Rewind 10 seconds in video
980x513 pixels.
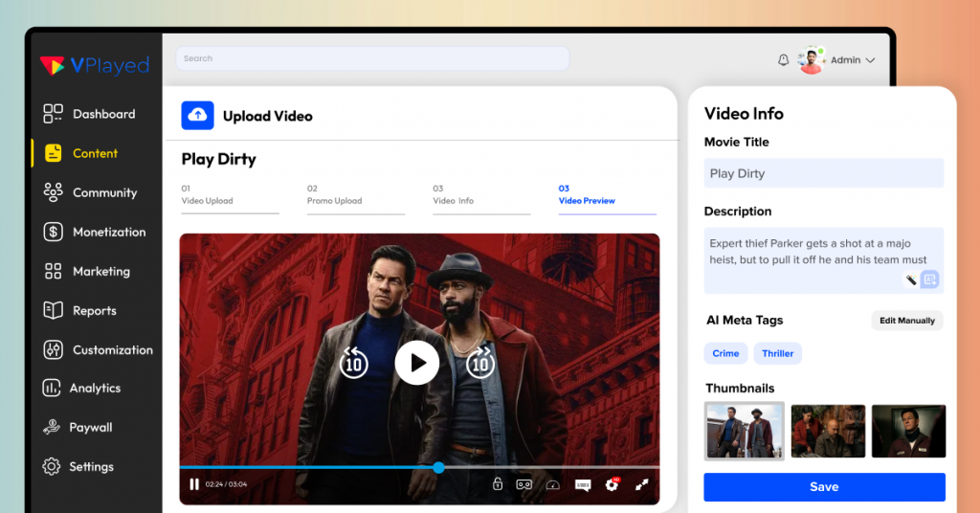pos(353,363)
